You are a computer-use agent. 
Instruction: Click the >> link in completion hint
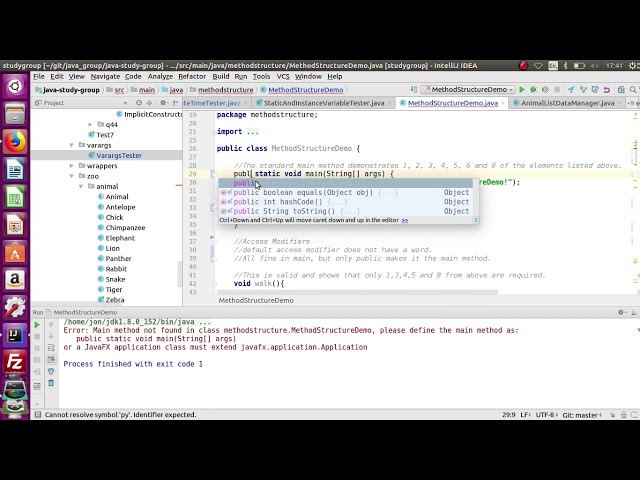pyautogui.click(x=404, y=220)
